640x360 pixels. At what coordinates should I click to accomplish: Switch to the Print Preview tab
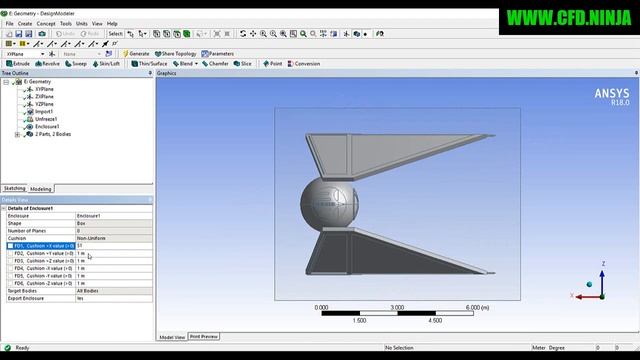(204, 337)
